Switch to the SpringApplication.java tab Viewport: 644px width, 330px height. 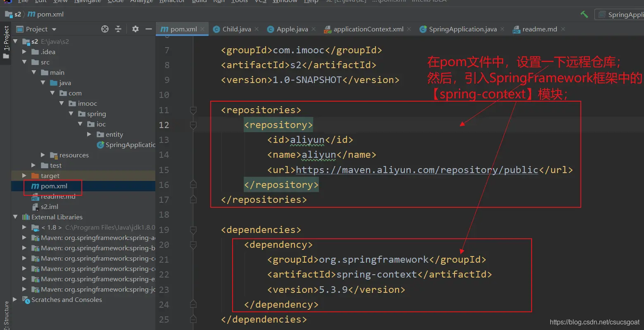click(462, 29)
